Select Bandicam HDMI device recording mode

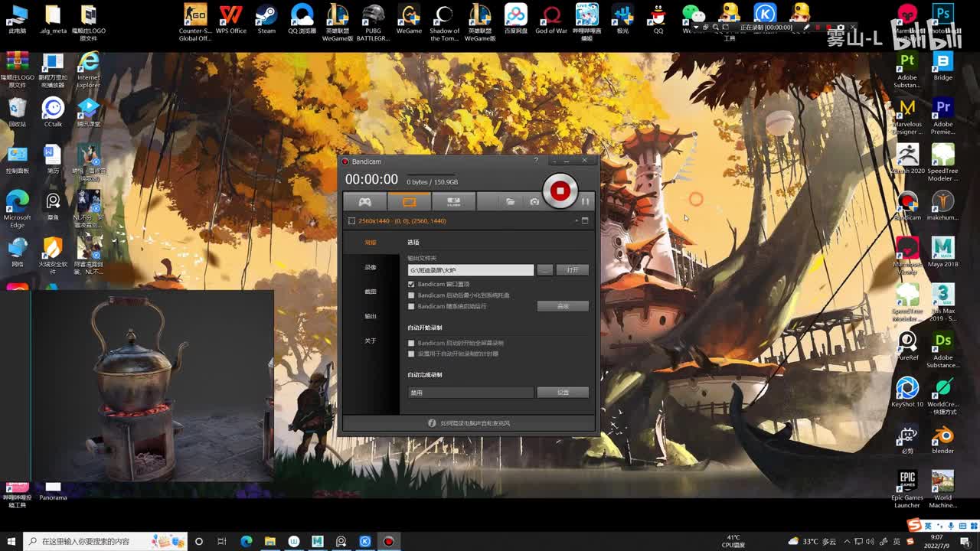click(453, 202)
